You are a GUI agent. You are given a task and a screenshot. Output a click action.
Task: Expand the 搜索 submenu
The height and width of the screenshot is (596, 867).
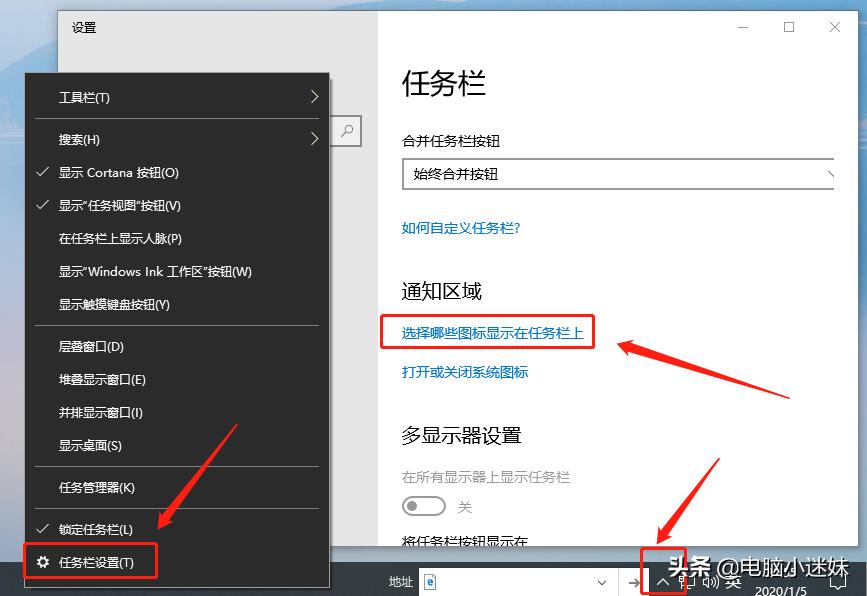point(78,139)
